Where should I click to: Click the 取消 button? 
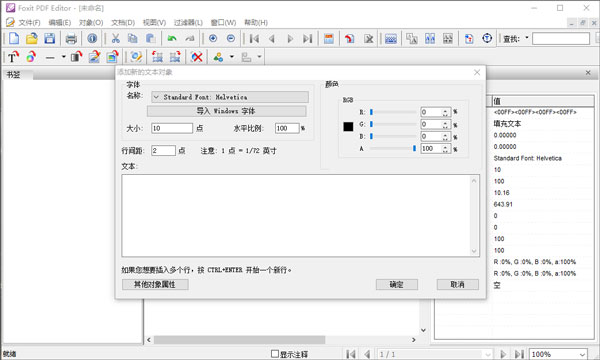(x=457, y=284)
